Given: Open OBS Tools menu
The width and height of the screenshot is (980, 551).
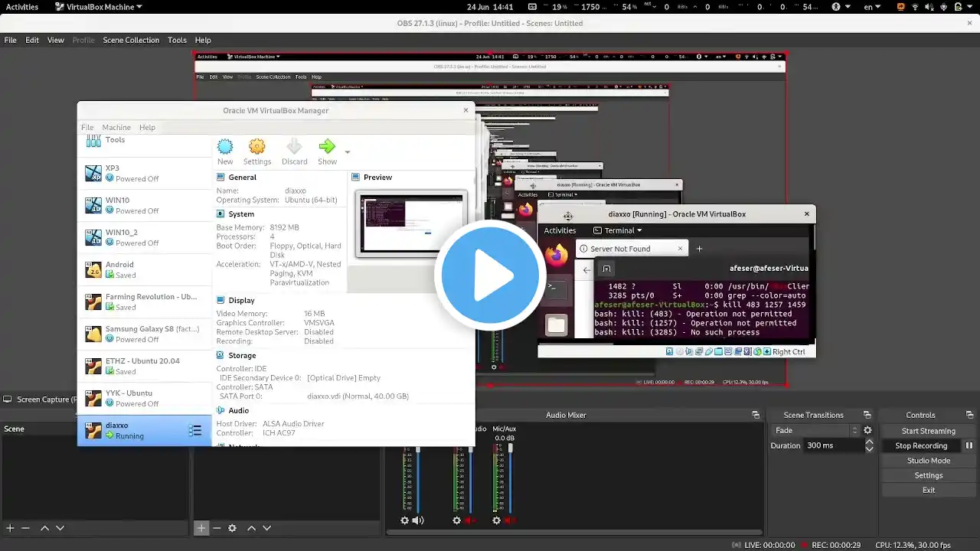Looking at the screenshot, I should [177, 40].
